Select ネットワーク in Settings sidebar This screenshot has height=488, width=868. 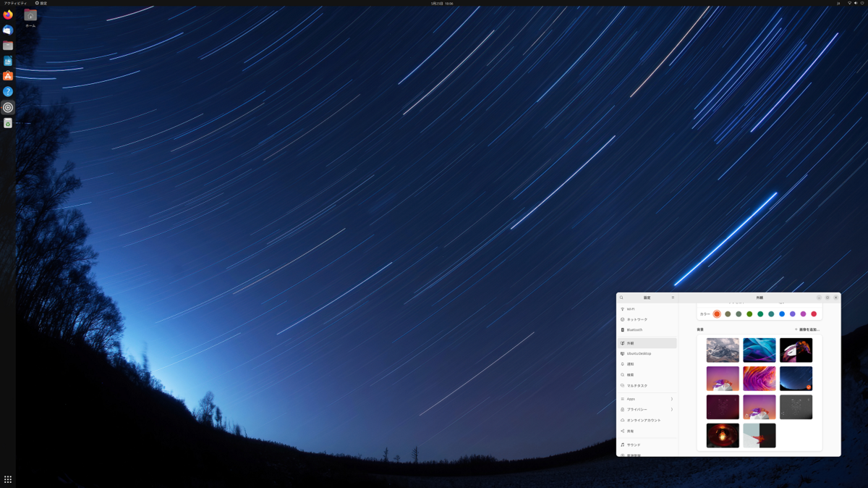[647, 319]
